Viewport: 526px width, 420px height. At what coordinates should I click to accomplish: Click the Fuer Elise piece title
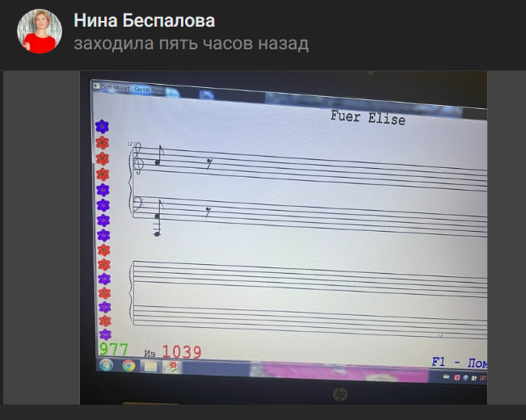[x=368, y=118]
